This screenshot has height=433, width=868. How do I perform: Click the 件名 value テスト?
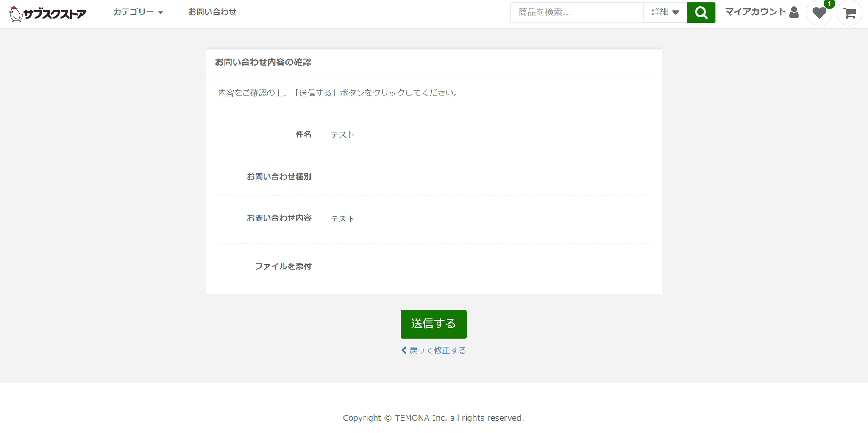342,135
